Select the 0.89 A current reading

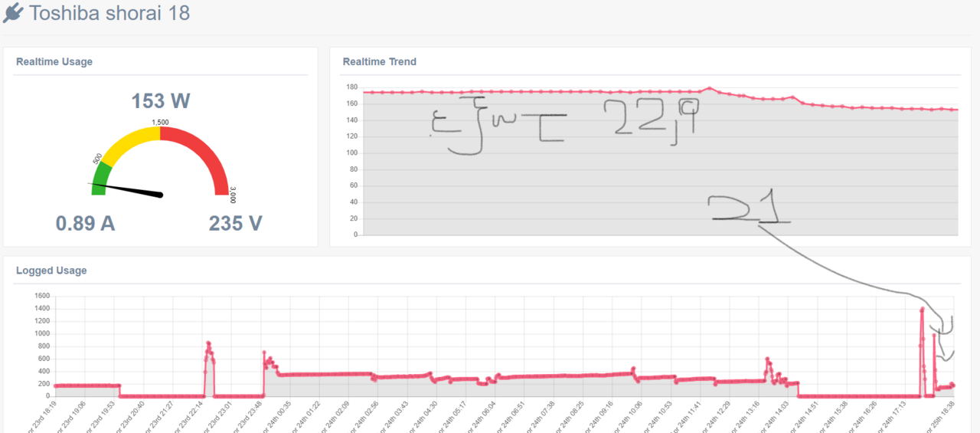(x=85, y=223)
